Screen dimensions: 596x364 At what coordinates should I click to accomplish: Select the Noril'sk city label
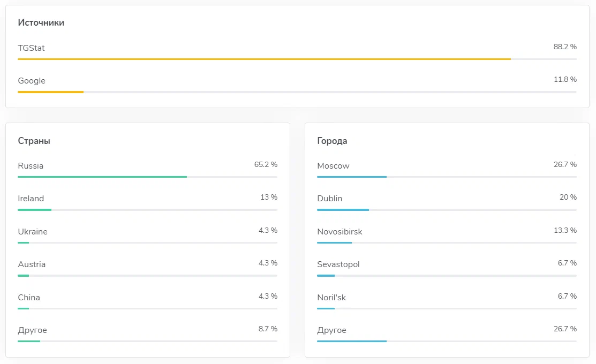(x=331, y=297)
